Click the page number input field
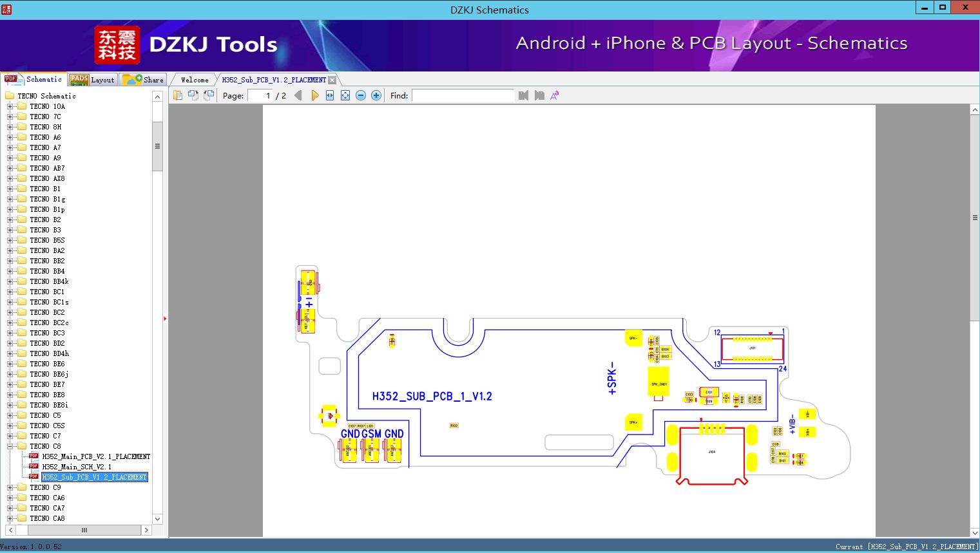Image resolution: width=980 pixels, height=553 pixels. click(x=260, y=95)
